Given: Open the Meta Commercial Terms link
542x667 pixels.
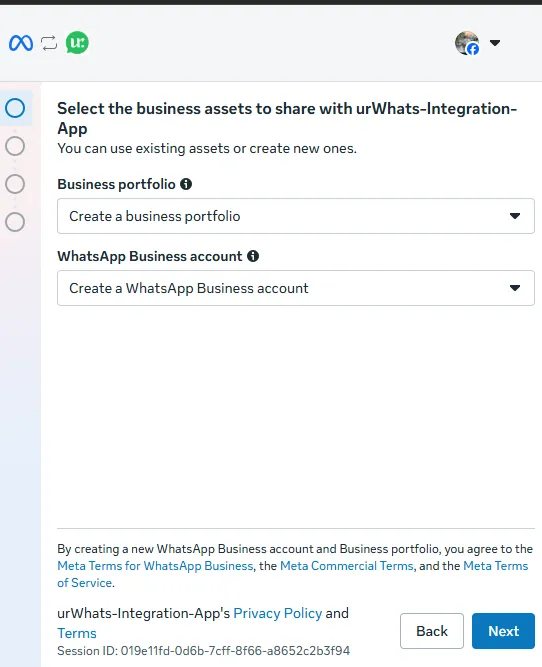Looking at the screenshot, I should click(347, 566).
